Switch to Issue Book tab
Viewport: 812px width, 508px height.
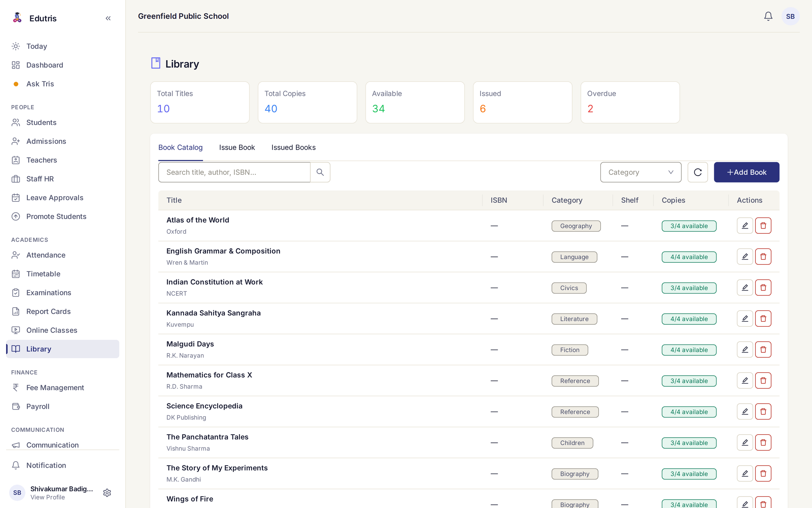pyautogui.click(x=237, y=147)
